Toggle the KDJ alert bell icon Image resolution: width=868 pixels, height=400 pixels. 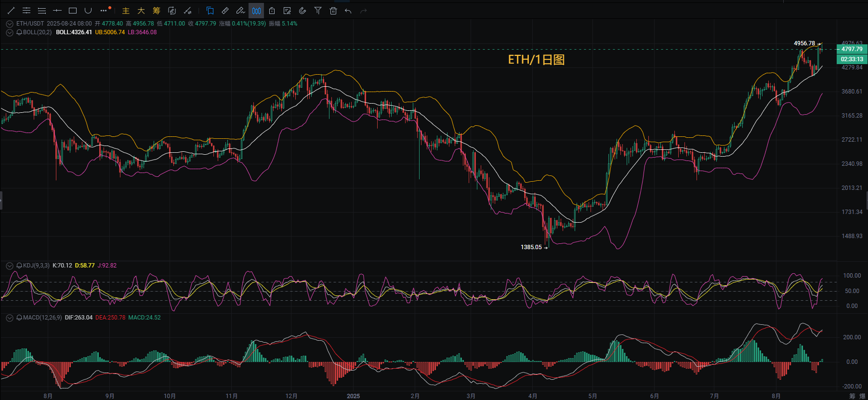(x=19, y=266)
